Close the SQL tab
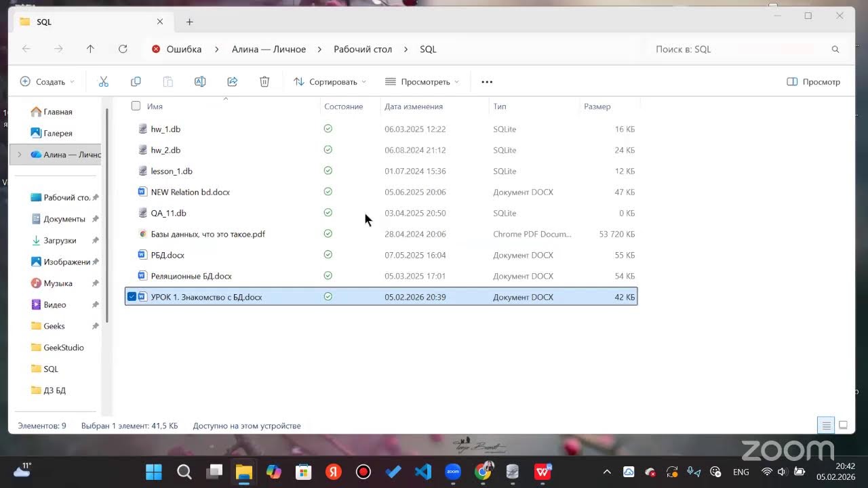 pos(160,22)
